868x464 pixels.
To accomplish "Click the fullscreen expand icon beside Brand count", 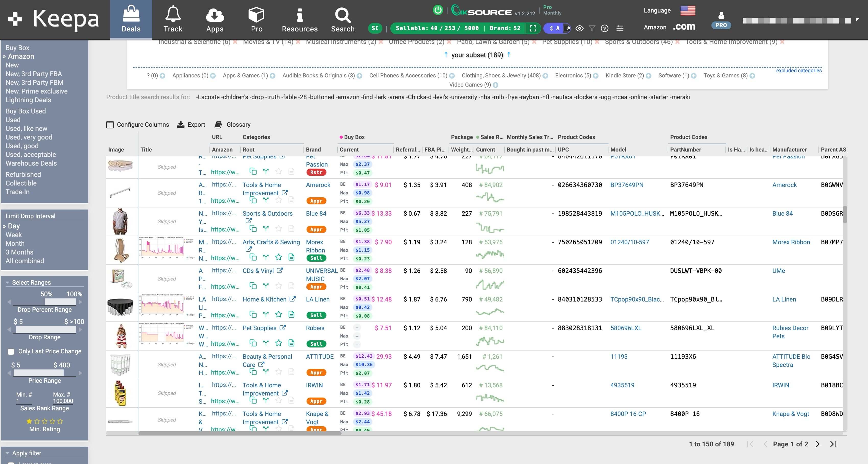I will pyautogui.click(x=533, y=28).
